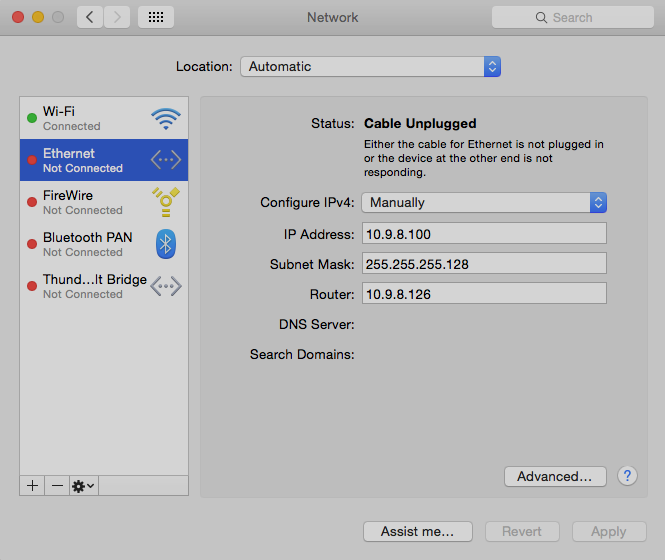Click the Ethernet arrows icon in sidebar
This screenshot has height=560, width=665.
(165, 160)
